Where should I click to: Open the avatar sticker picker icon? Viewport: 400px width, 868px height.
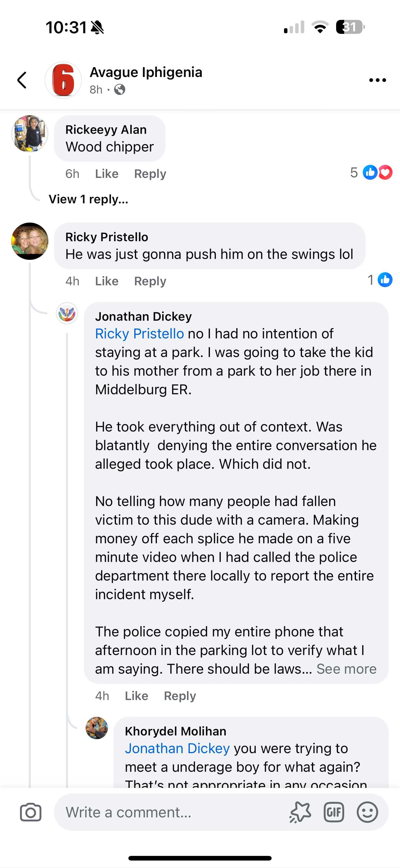click(300, 812)
